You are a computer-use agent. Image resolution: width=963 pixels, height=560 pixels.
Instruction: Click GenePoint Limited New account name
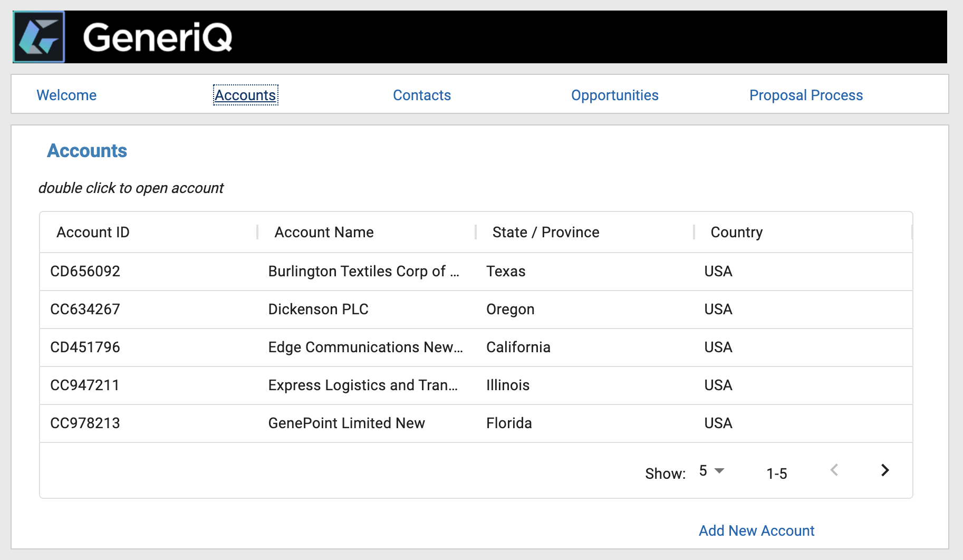pos(346,423)
